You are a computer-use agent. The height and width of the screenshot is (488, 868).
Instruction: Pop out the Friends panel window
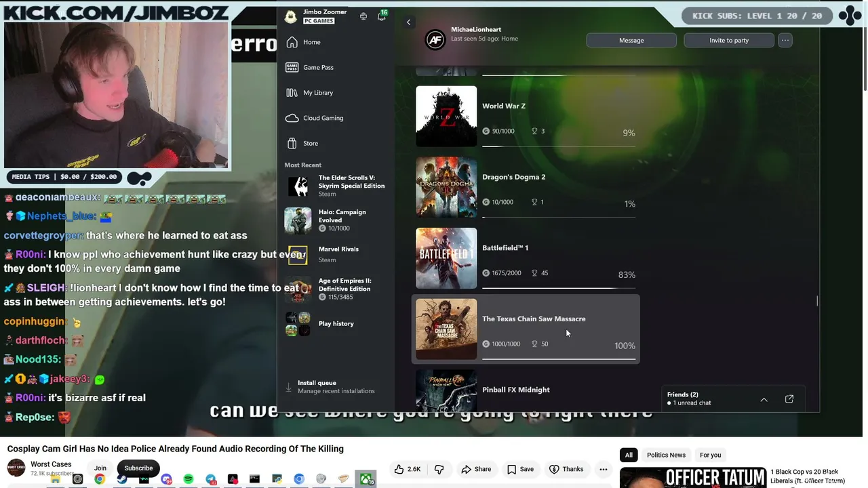pyautogui.click(x=789, y=399)
